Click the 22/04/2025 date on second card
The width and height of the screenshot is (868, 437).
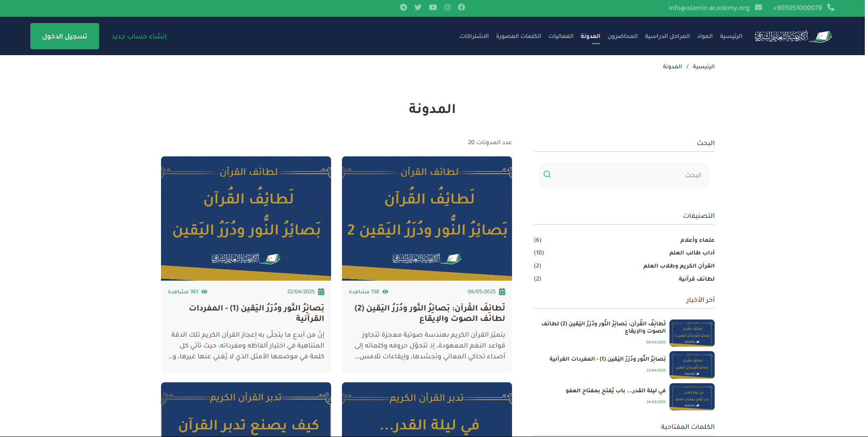point(301,291)
